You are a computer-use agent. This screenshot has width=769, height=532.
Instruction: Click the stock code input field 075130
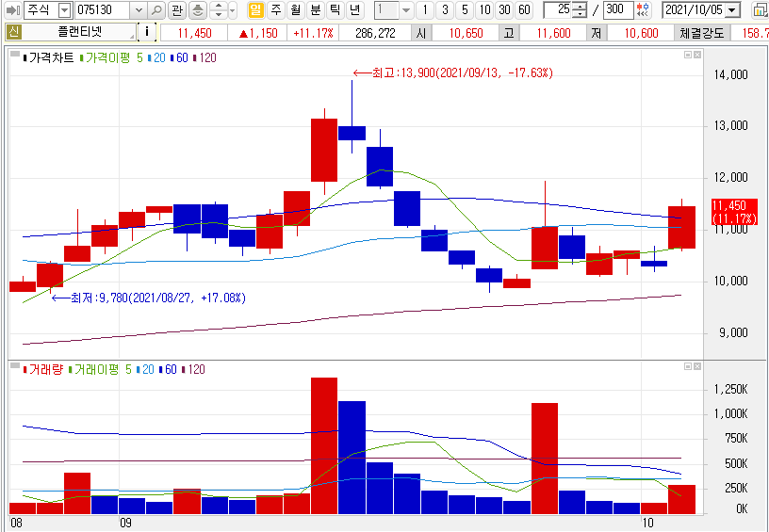[x=104, y=9]
